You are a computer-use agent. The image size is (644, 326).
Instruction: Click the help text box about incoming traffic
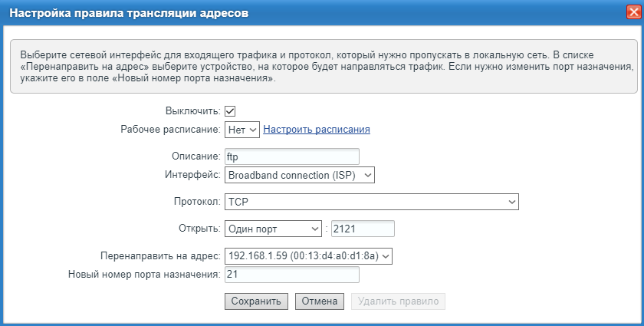[322, 68]
